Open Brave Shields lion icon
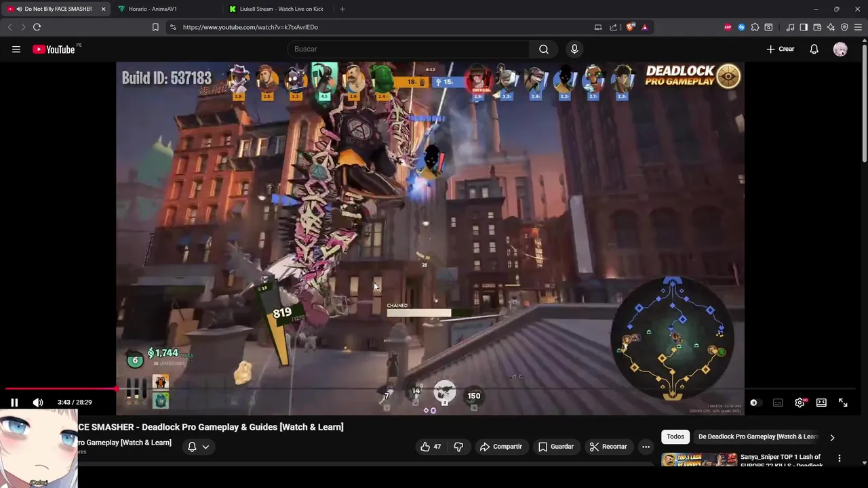 631,27
